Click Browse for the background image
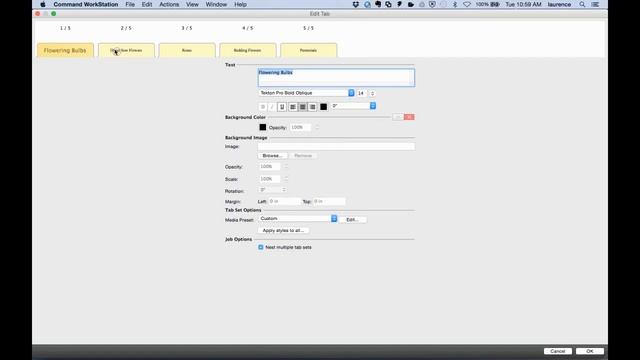This screenshot has width=640, height=360. pos(272,156)
